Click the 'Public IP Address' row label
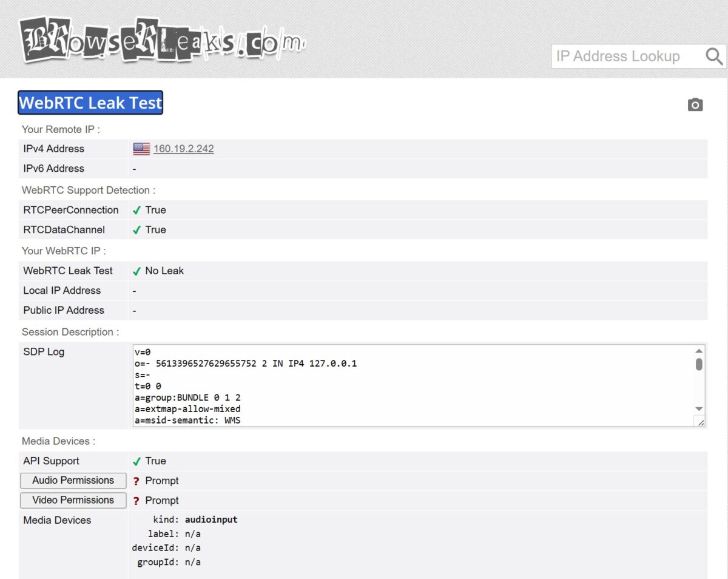 point(64,310)
